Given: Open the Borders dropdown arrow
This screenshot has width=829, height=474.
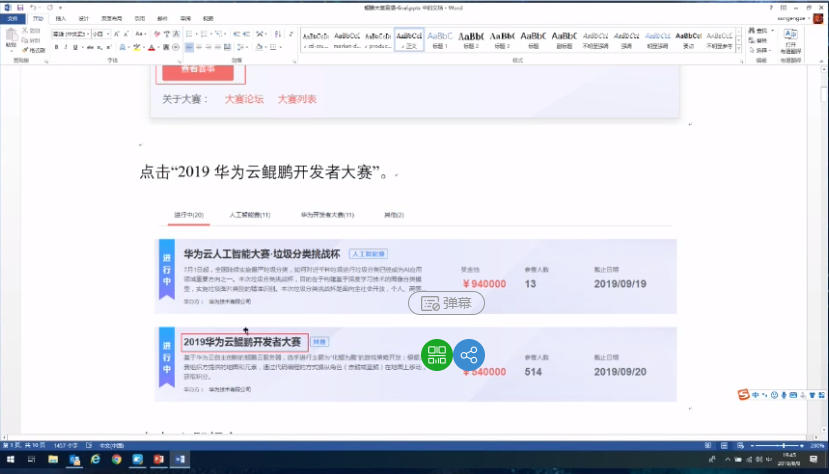Looking at the screenshot, I should point(280,48).
